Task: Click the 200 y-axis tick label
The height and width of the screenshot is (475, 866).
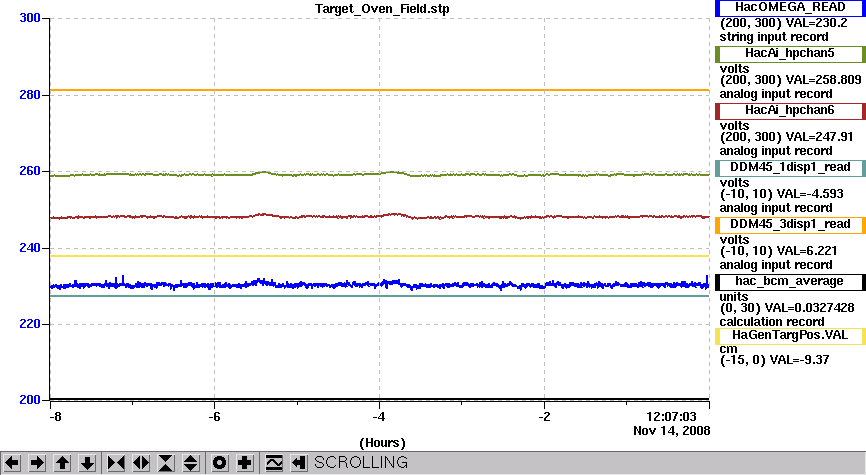Action: click(30, 400)
